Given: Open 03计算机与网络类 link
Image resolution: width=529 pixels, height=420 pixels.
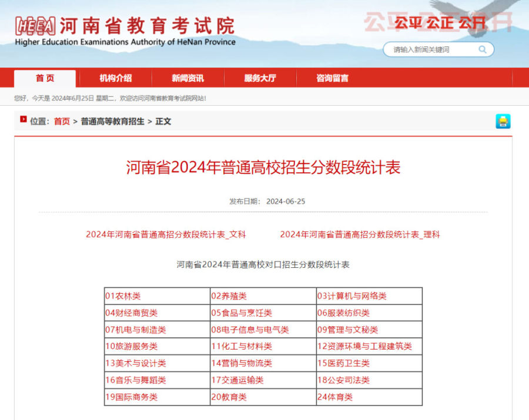Looking at the screenshot, I should 351,296.
